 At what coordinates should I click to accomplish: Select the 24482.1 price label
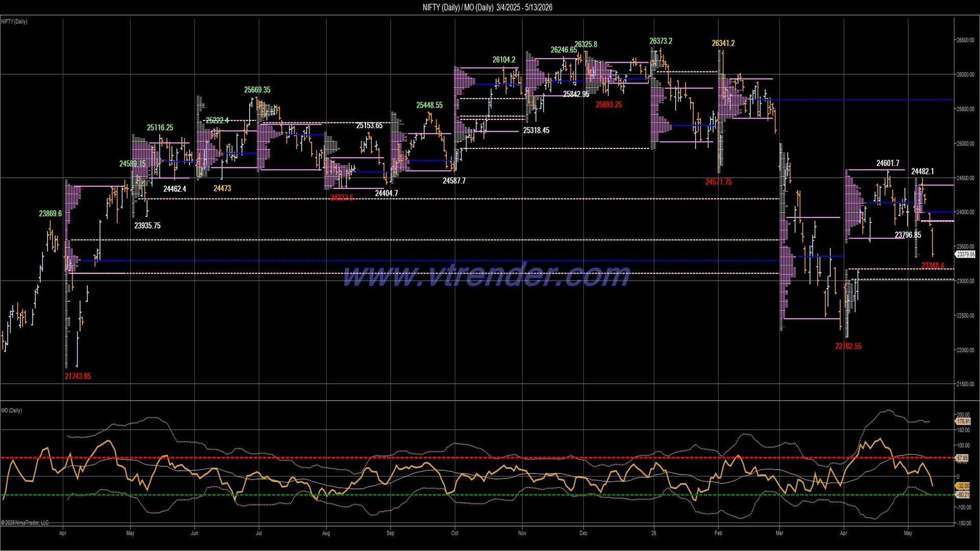click(922, 171)
